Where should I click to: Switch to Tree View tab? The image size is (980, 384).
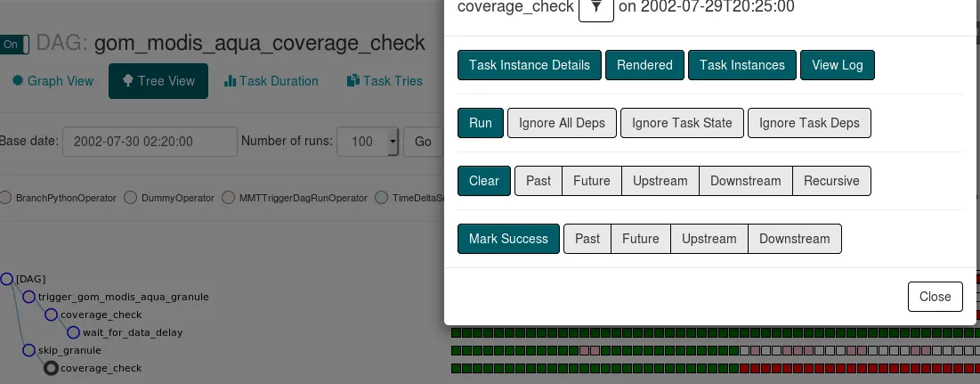coord(158,81)
